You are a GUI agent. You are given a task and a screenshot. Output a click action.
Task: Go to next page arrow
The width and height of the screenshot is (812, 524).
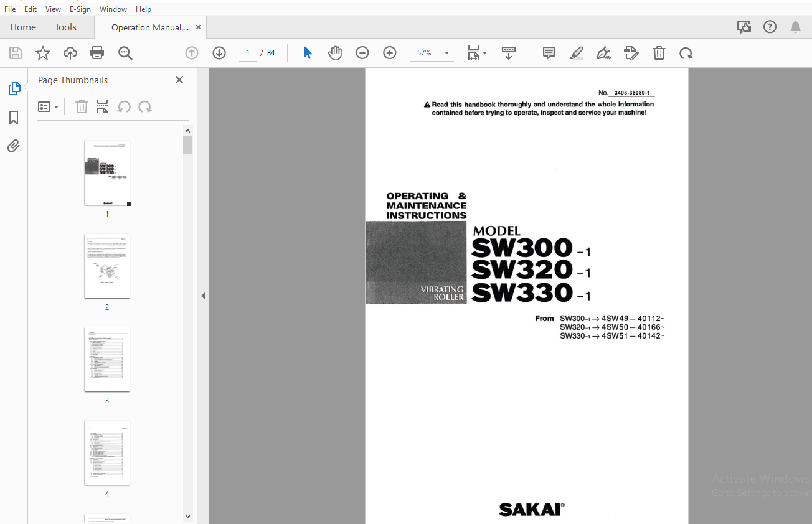point(219,53)
